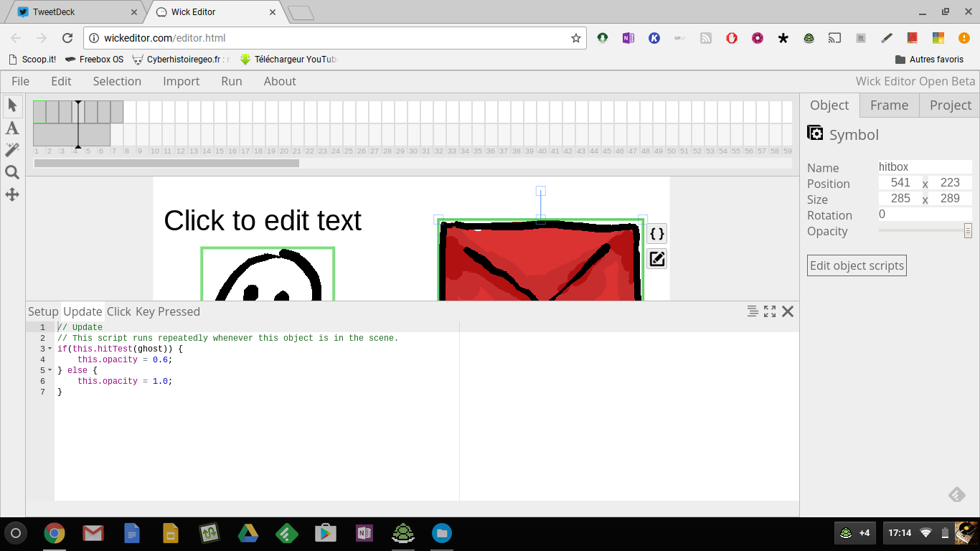This screenshot has width=980, height=551.
Task: Open the File menu
Action: coord(20,81)
